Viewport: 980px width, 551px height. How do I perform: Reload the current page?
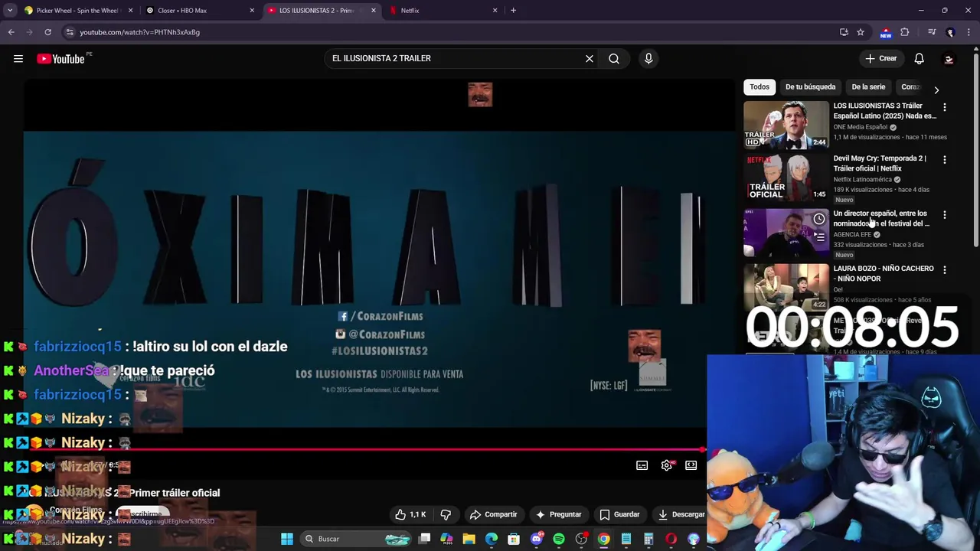pyautogui.click(x=47, y=32)
